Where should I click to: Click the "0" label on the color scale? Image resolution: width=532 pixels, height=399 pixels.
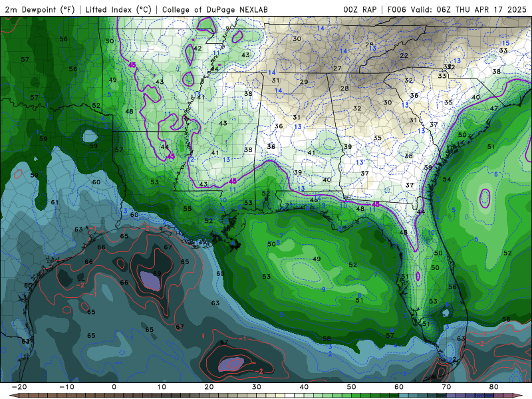pyautogui.click(x=114, y=387)
